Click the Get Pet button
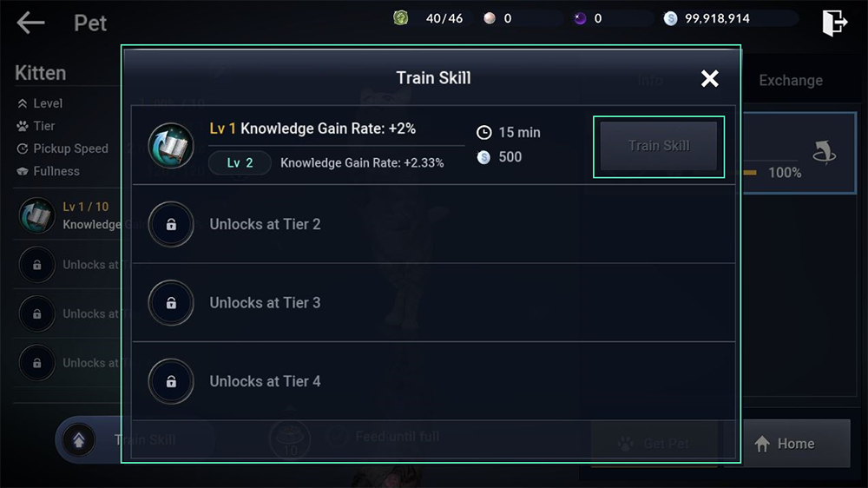 point(654,443)
